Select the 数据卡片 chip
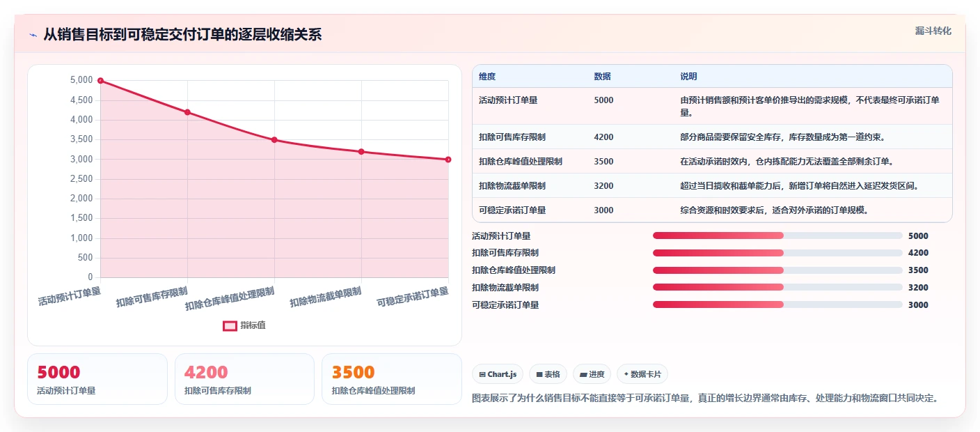Viewport: 980px width, 432px height. pyautogui.click(x=642, y=374)
